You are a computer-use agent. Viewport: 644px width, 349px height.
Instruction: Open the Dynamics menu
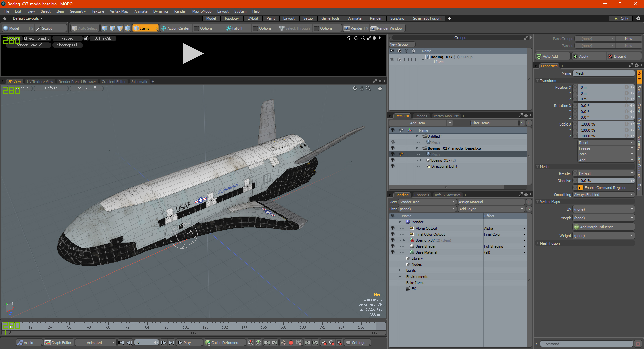[161, 11]
